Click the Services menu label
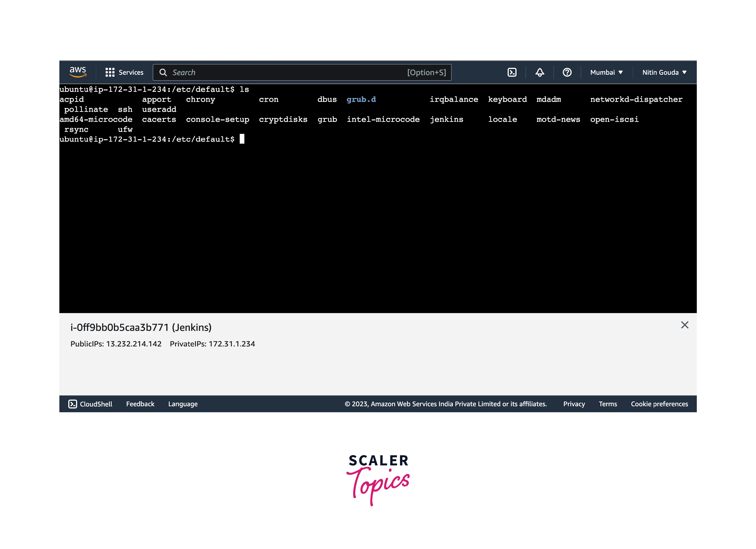This screenshot has width=756, height=549. pyautogui.click(x=131, y=72)
